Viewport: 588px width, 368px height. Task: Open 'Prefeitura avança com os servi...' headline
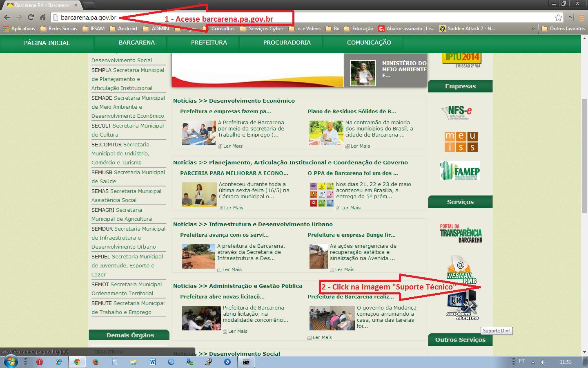224,235
